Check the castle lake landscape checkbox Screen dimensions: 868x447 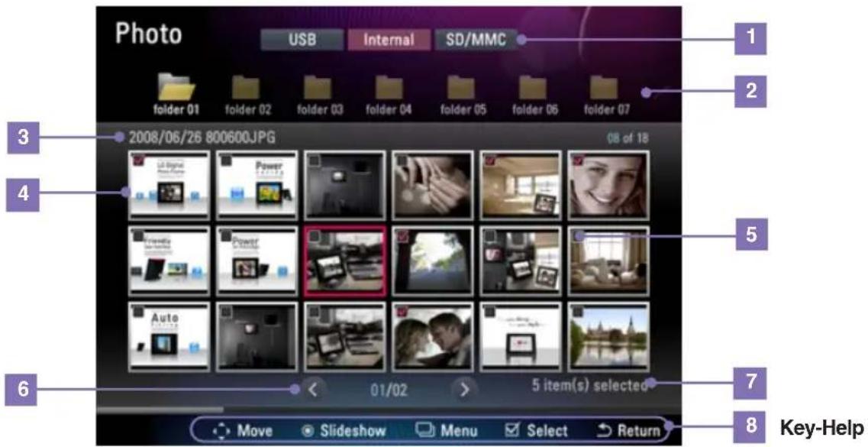point(578,312)
